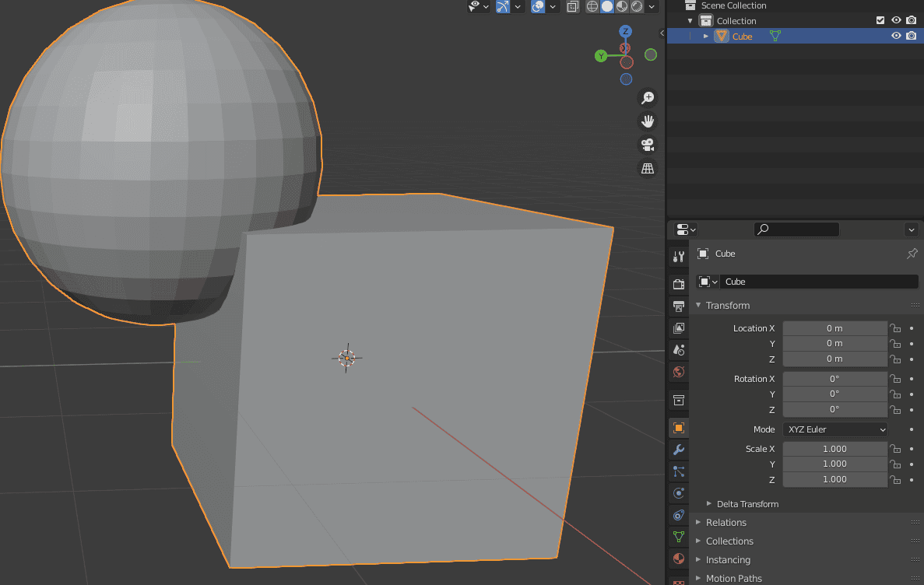This screenshot has width=924, height=585.
Task: Switch to Material Preview shading mode
Action: (621, 6)
